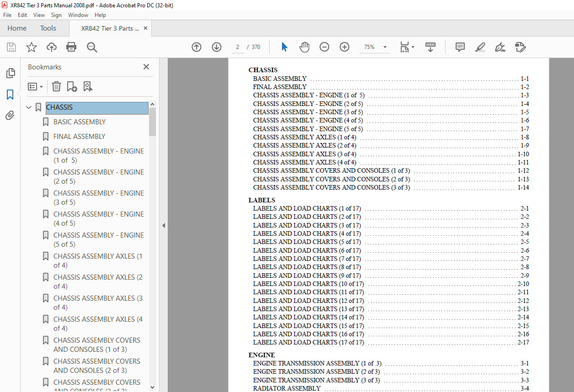Close the XR842 Tier 3 Parts tab
The image size is (574, 392).
click(x=146, y=28)
